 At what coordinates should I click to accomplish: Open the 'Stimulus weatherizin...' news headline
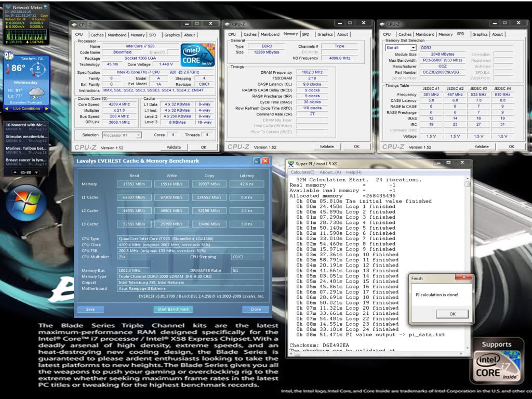point(26,137)
